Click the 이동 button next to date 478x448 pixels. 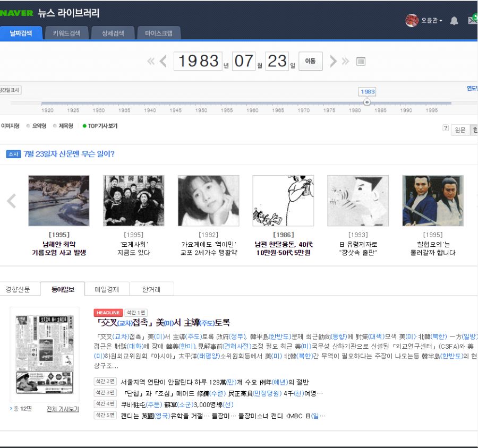[310, 61]
